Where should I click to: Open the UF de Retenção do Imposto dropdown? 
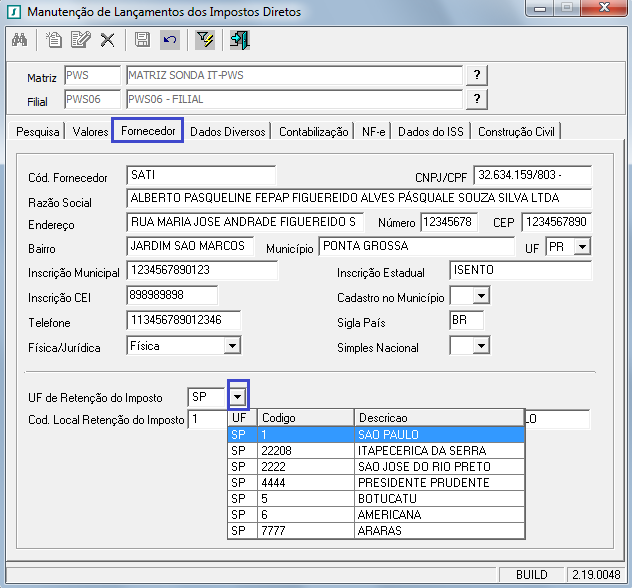[x=238, y=397]
